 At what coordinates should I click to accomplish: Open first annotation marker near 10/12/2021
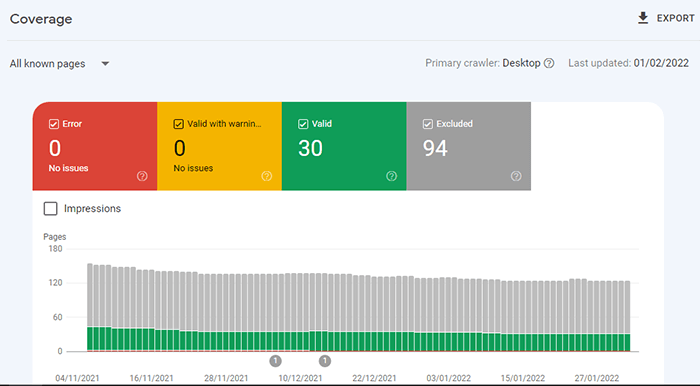(275, 361)
